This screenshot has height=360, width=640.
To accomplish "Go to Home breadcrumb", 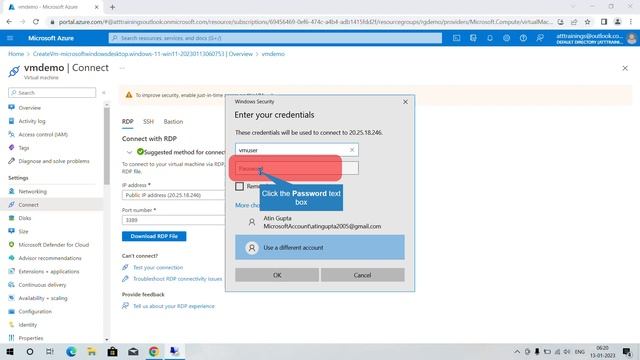I will 16,54.
